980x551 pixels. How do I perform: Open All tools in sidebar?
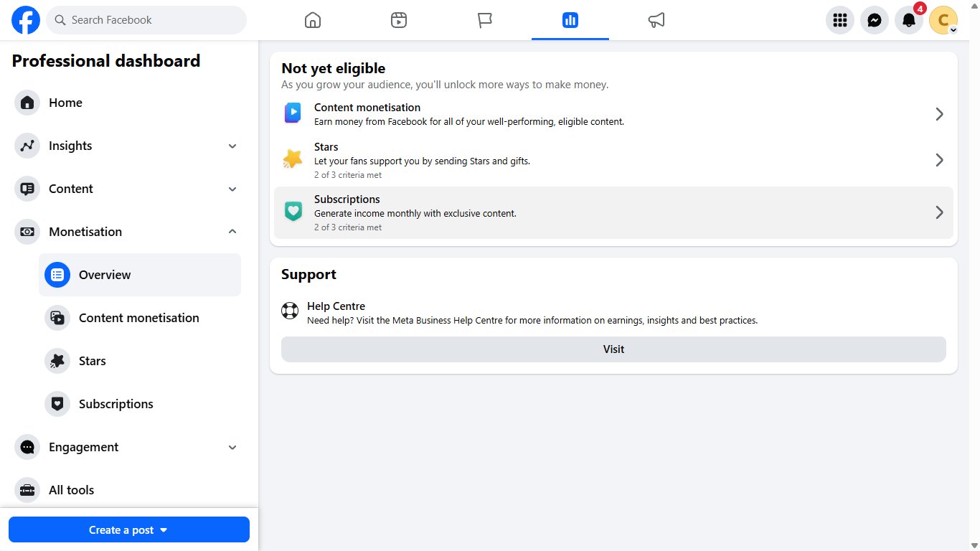pos(129,490)
